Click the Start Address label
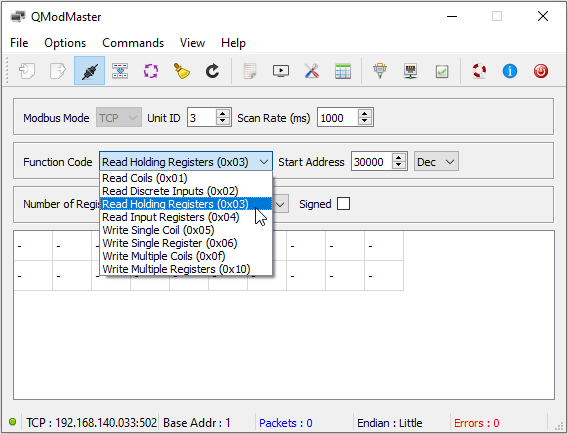The image size is (568, 434). pyautogui.click(x=311, y=162)
